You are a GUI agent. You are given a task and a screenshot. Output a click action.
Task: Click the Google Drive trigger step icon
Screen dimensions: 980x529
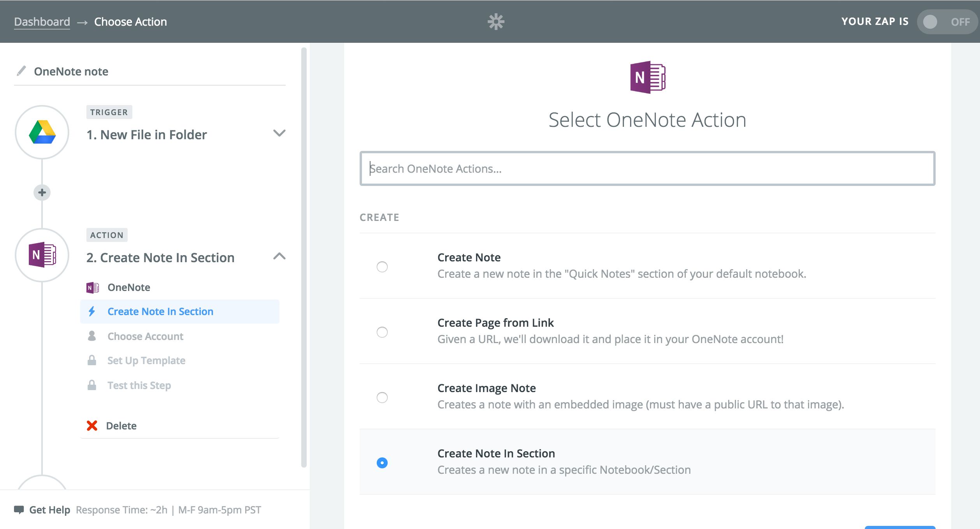42,132
